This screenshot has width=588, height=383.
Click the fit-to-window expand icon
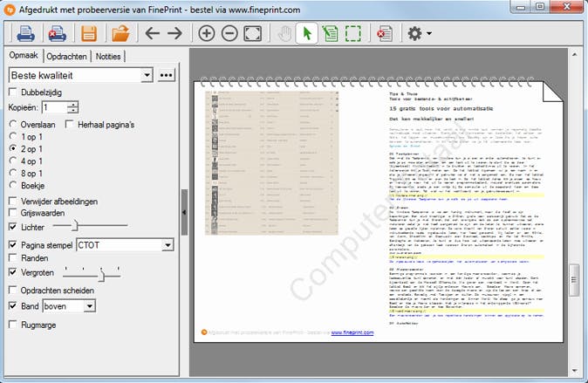(x=253, y=34)
